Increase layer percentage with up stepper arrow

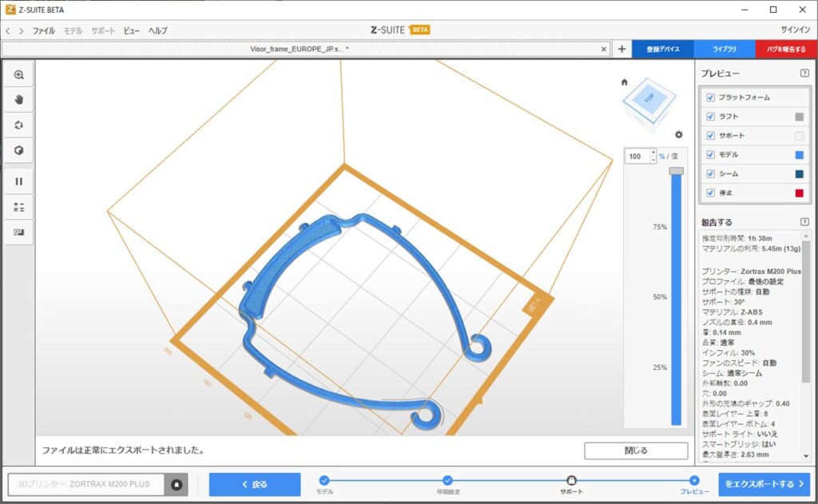653,153
